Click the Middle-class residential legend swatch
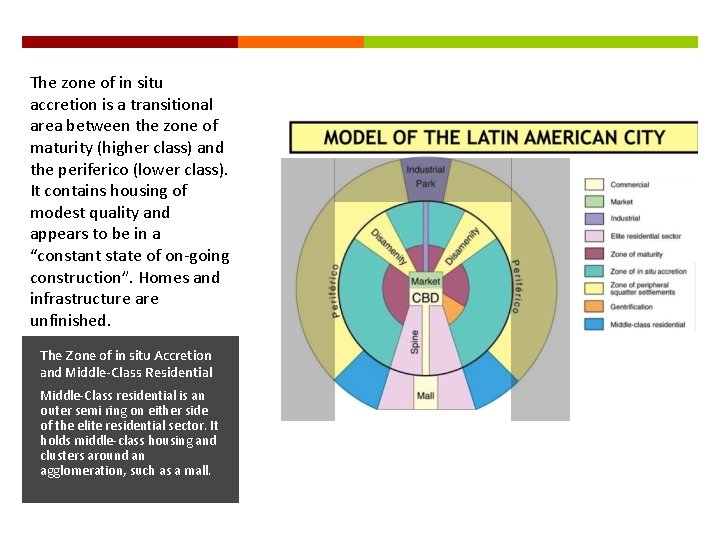720x540 pixels. click(594, 324)
